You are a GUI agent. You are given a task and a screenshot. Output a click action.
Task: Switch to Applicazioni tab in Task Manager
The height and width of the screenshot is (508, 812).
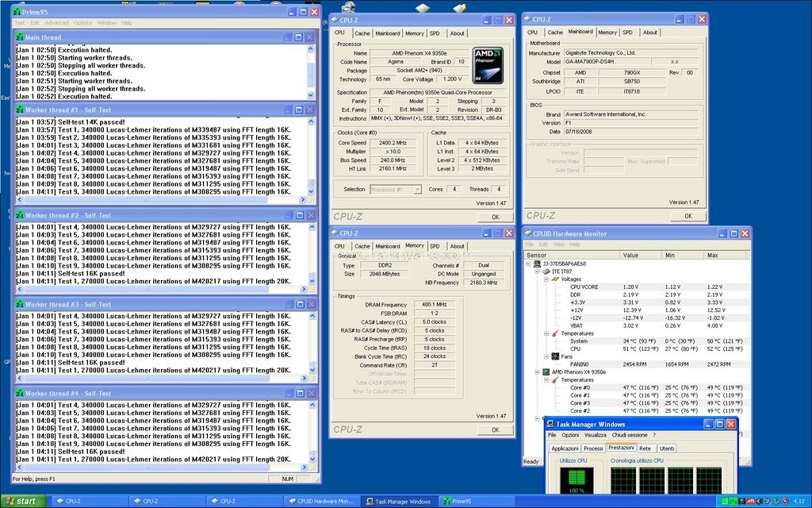point(565,448)
